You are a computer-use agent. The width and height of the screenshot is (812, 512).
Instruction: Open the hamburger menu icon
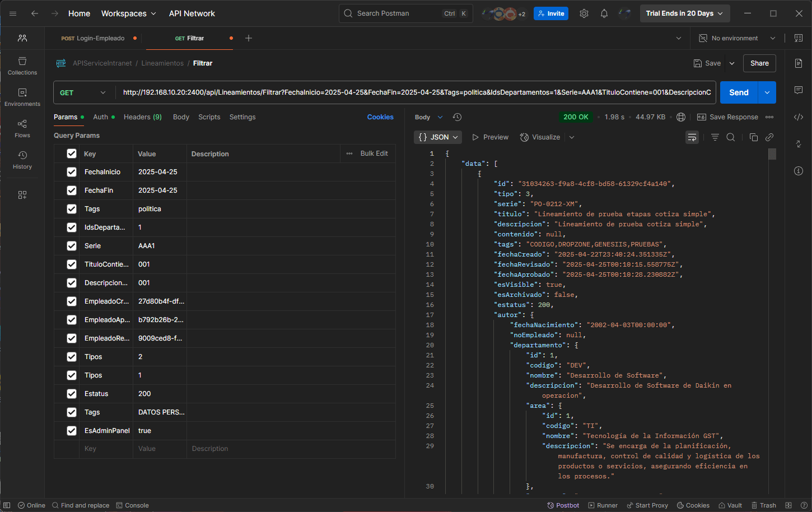pos(13,13)
